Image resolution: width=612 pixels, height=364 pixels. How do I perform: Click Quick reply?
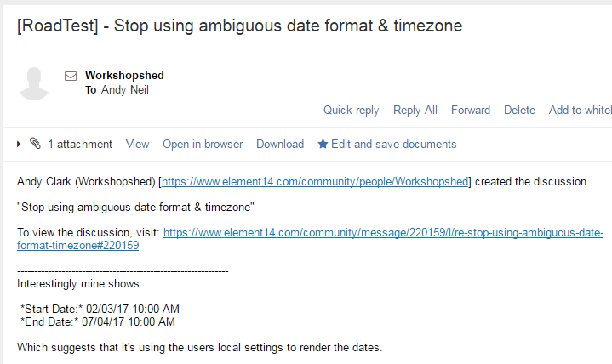351,110
